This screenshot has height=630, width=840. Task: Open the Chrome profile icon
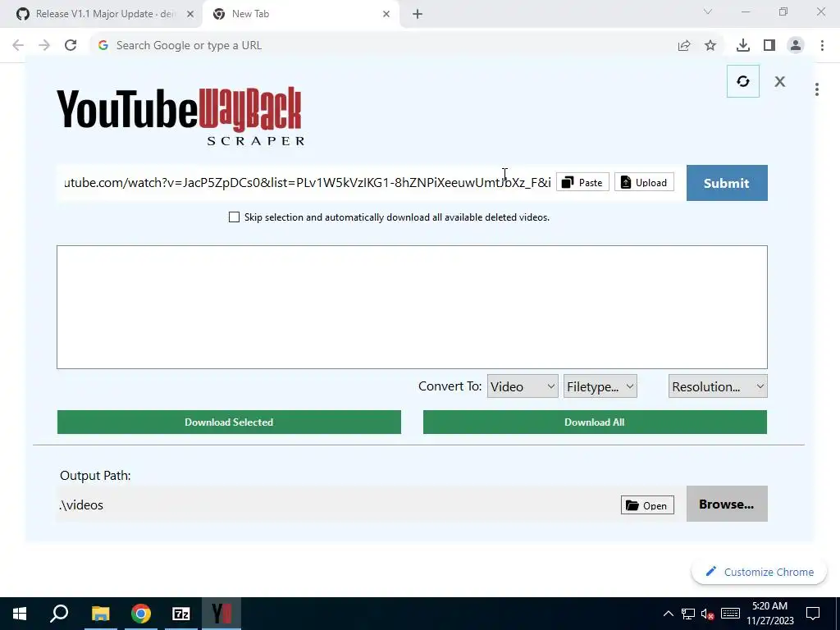pyautogui.click(x=796, y=45)
